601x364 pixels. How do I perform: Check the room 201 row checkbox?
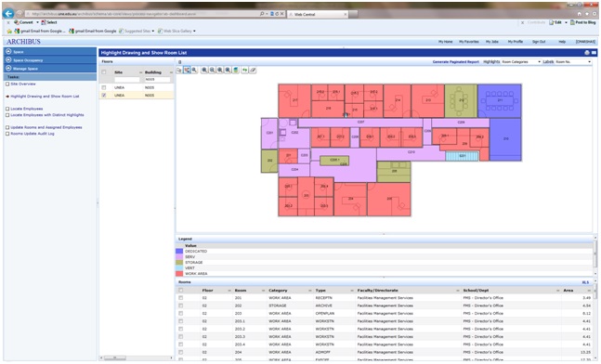click(x=180, y=298)
